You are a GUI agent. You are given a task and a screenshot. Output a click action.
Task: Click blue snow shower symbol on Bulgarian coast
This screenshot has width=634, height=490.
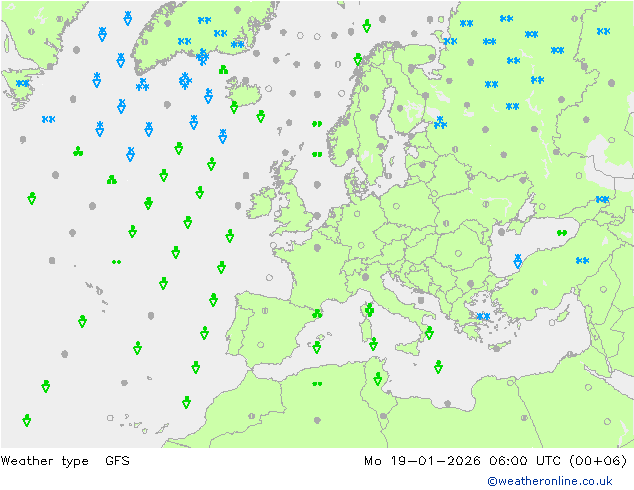point(518,261)
